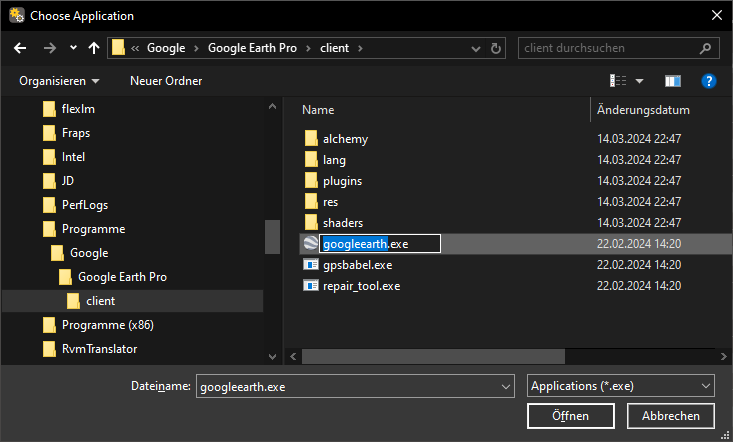Click gpsbabel.exe date 22.02.2024 14:20
Image resolution: width=733 pixels, height=442 pixels.
pos(639,265)
